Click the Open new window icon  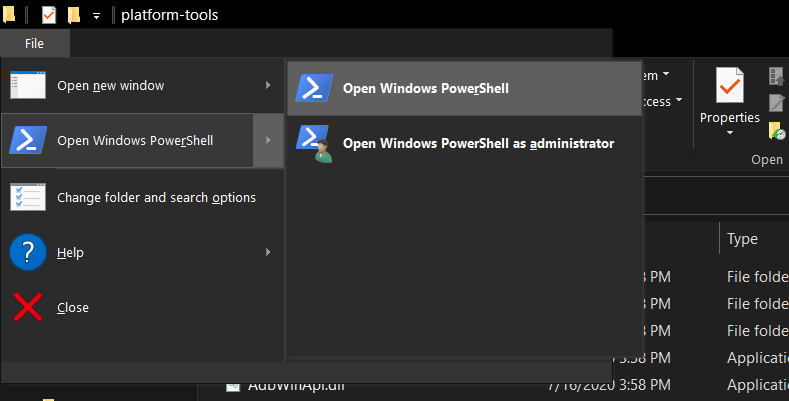(28, 85)
